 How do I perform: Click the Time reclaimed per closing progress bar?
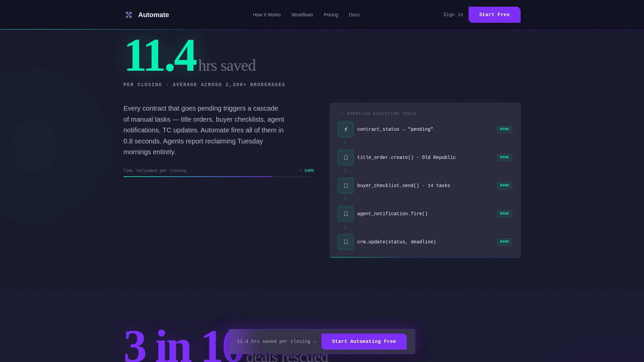click(219, 176)
